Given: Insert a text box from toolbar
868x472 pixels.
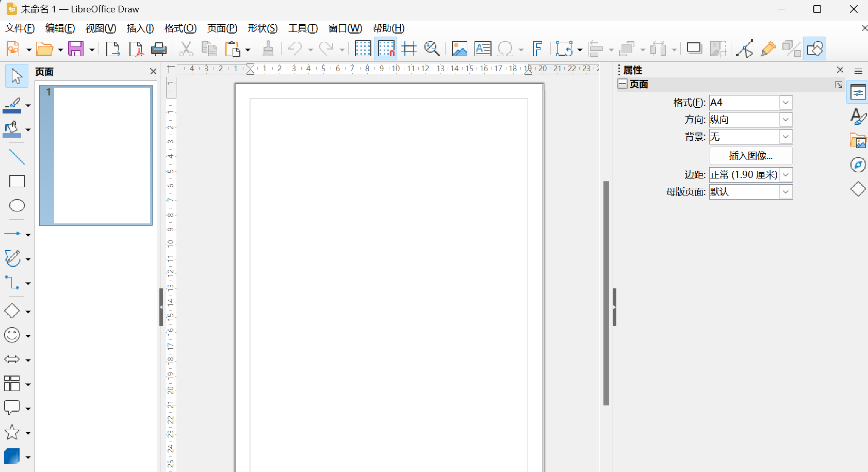Looking at the screenshot, I should pos(483,49).
